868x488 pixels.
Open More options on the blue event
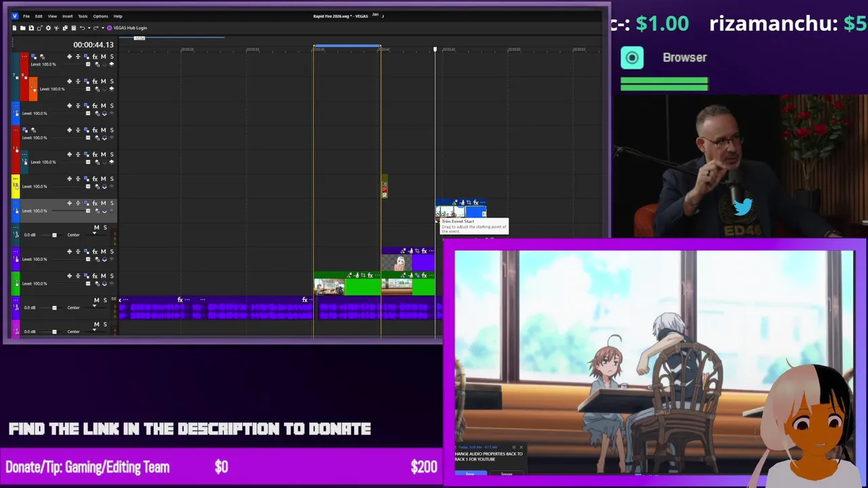[x=484, y=203]
